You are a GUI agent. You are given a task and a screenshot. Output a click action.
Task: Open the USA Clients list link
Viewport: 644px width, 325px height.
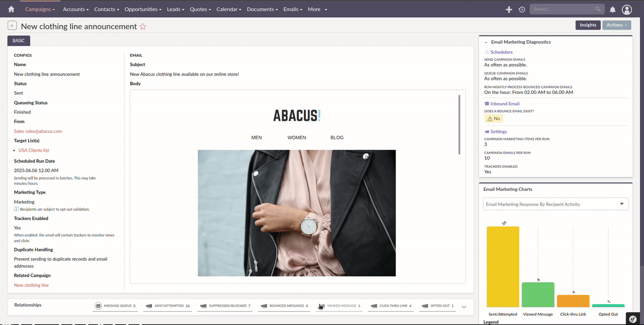point(33,150)
